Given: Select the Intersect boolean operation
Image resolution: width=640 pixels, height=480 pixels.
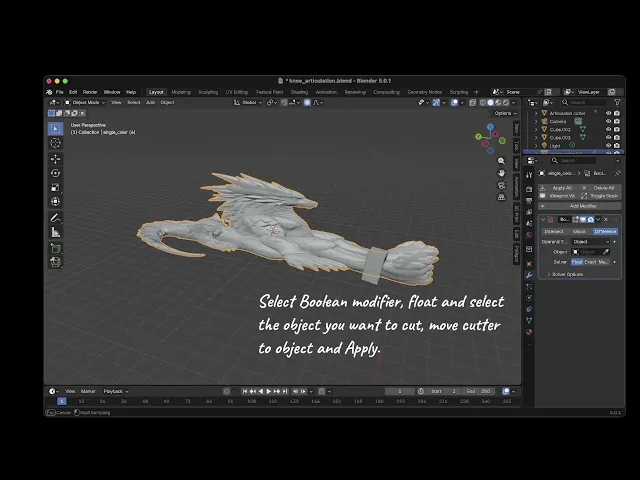Looking at the screenshot, I should click(554, 231).
